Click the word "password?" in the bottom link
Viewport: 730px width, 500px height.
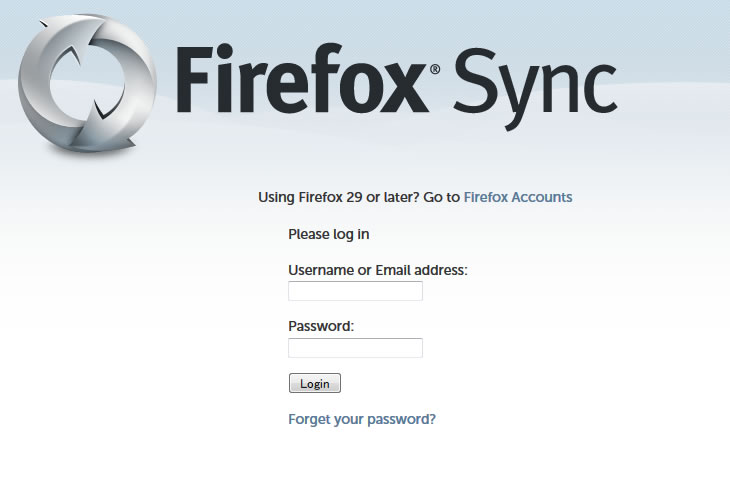[x=401, y=420]
